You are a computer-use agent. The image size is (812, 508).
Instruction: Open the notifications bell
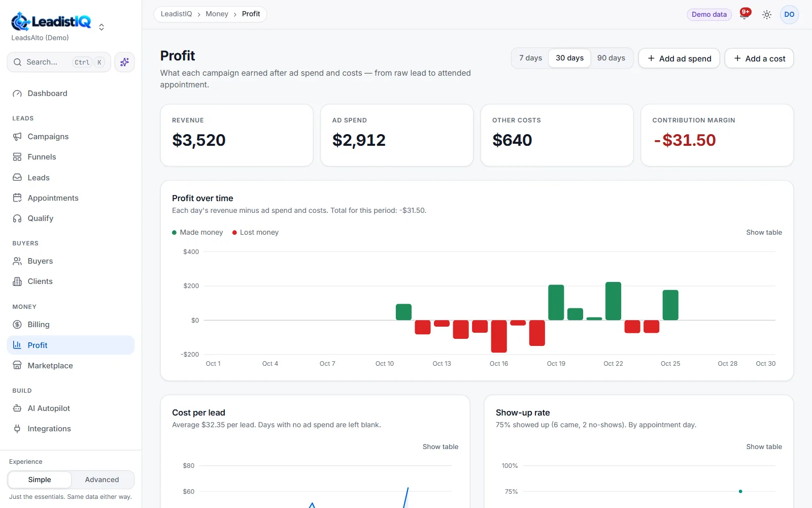[745, 14]
